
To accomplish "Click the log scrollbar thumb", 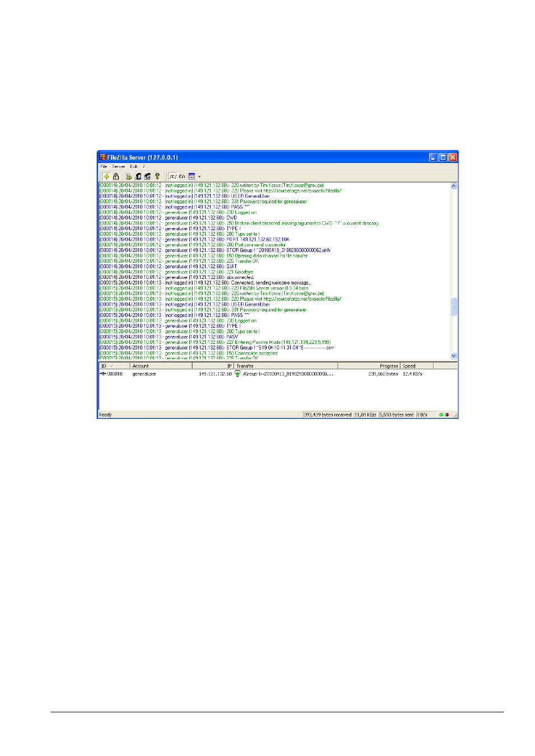I will (454, 306).
